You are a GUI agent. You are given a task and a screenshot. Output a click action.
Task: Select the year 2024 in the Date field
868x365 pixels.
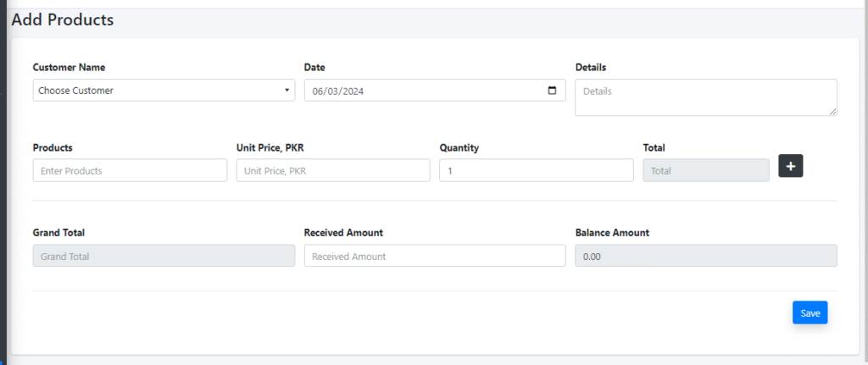353,91
